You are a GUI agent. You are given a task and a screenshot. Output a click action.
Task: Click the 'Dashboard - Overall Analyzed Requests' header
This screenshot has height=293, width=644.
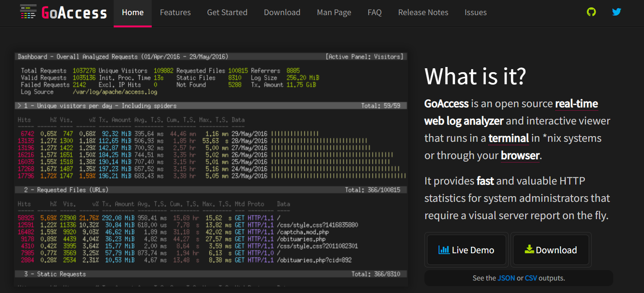point(123,57)
